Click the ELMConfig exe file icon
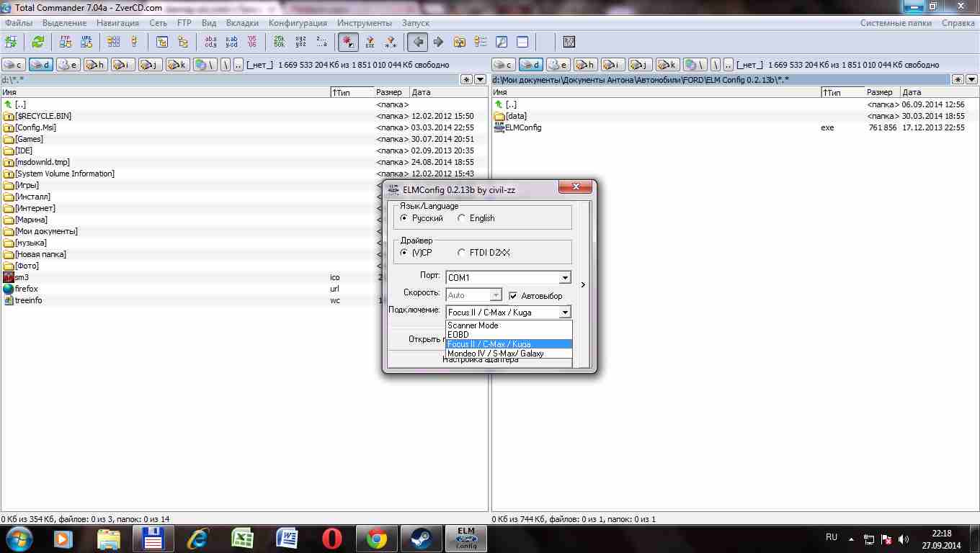This screenshot has height=553, width=980. pyautogui.click(x=499, y=127)
